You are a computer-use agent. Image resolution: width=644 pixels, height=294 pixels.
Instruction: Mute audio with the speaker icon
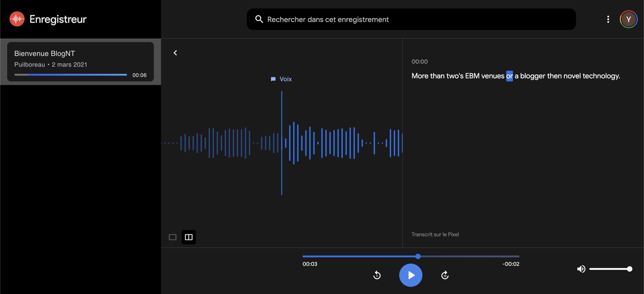coord(581,269)
